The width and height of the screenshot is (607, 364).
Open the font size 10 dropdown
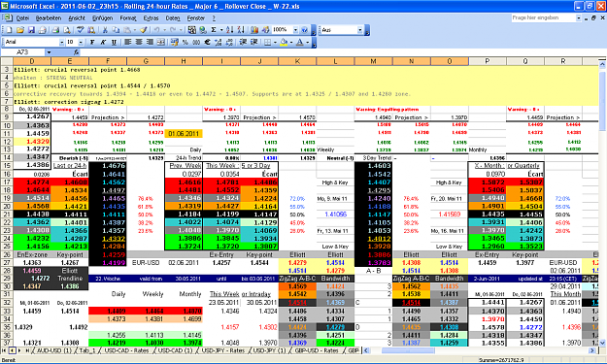pos(81,42)
